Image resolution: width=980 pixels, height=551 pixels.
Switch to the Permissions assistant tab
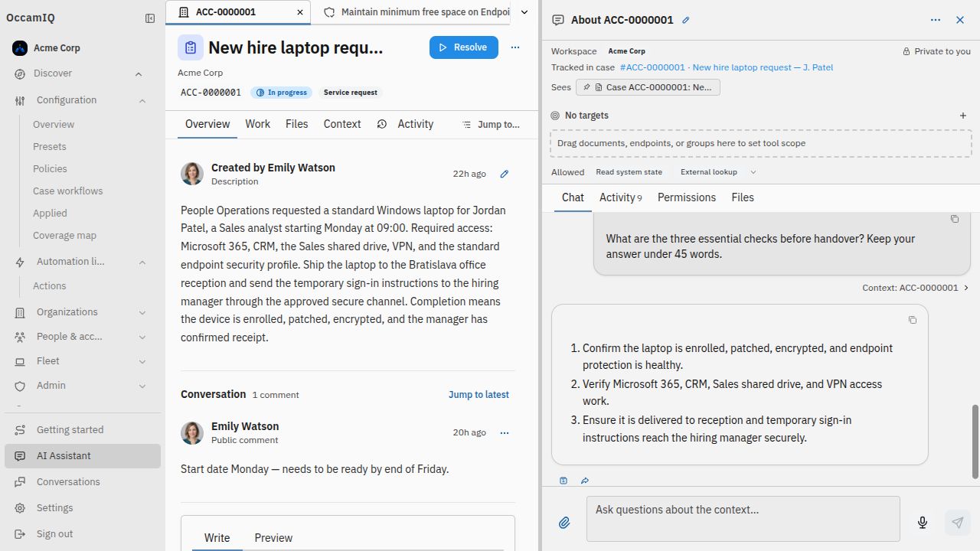coord(687,197)
